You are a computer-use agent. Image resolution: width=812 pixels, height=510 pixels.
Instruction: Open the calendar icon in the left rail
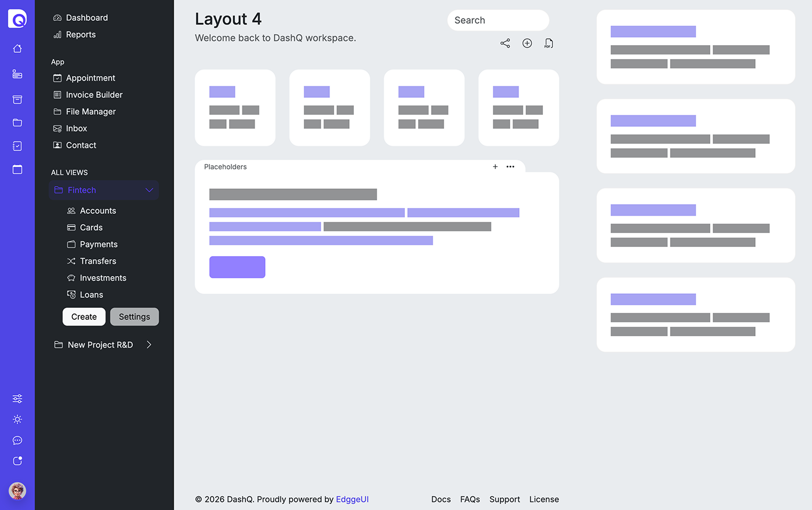click(17, 169)
